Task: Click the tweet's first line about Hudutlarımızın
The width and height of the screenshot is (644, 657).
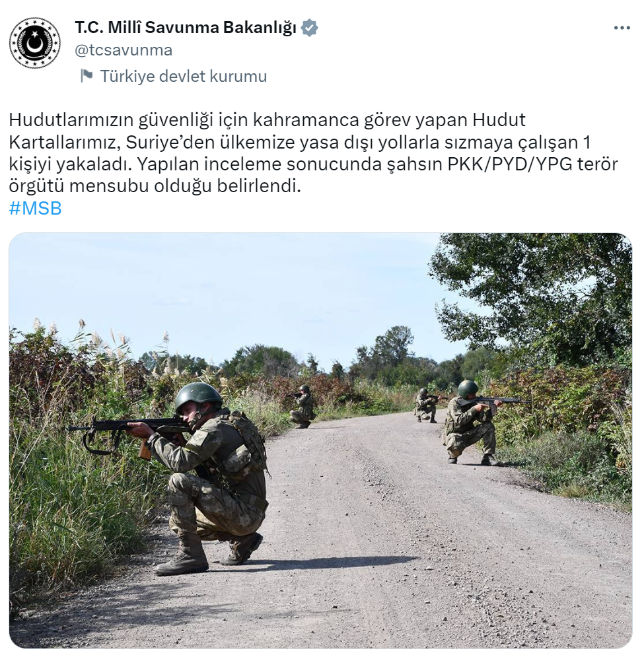Action: coord(267,120)
